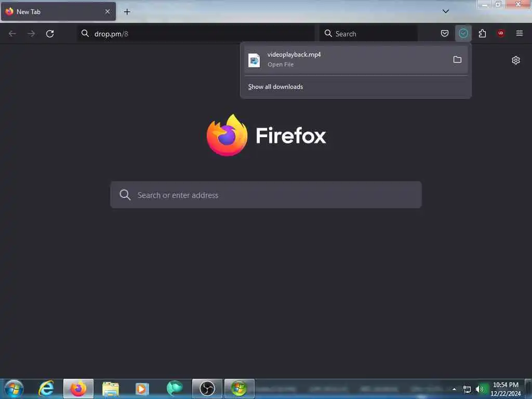Switch to Firefox taskbar button
The image size is (532, 399).
click(x=78, y=389)
